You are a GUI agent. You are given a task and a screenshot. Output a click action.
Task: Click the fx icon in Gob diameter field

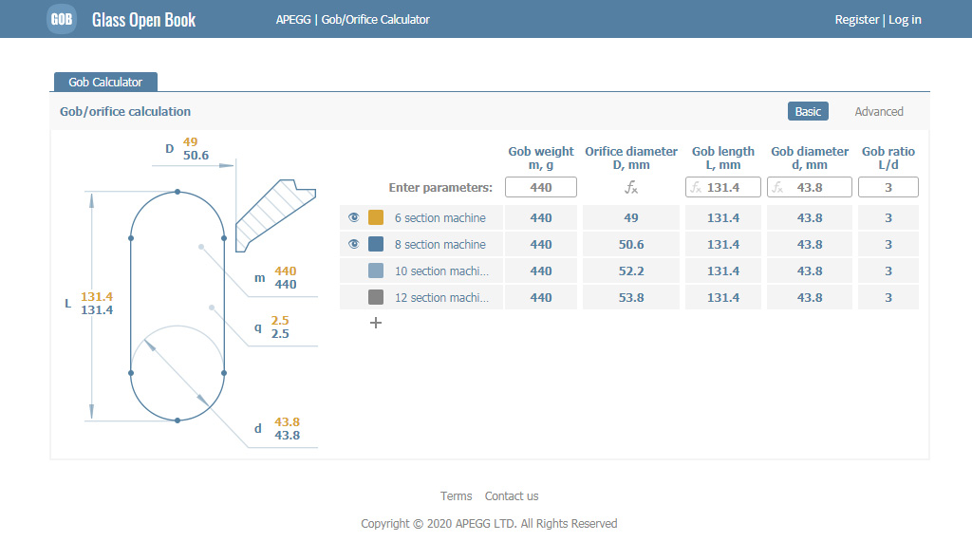[777, 188]
